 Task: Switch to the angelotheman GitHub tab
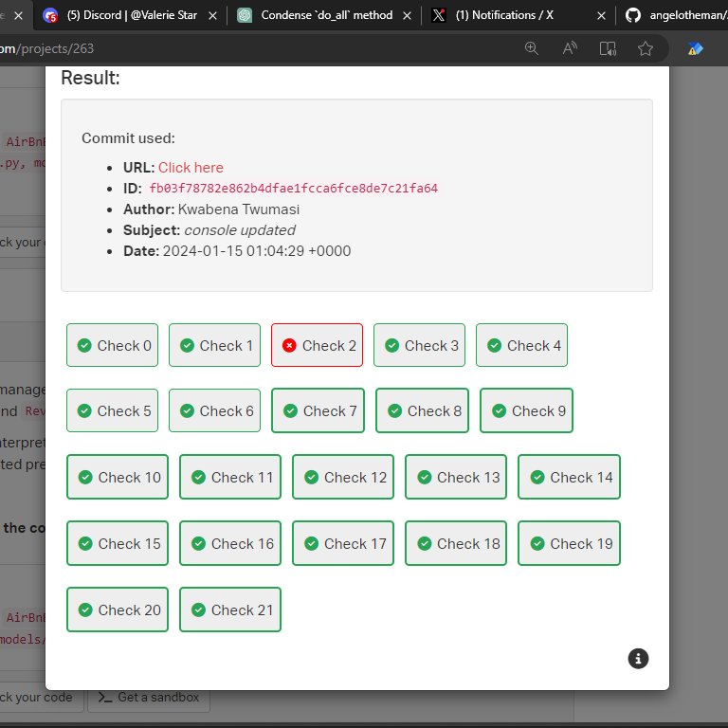676,15
